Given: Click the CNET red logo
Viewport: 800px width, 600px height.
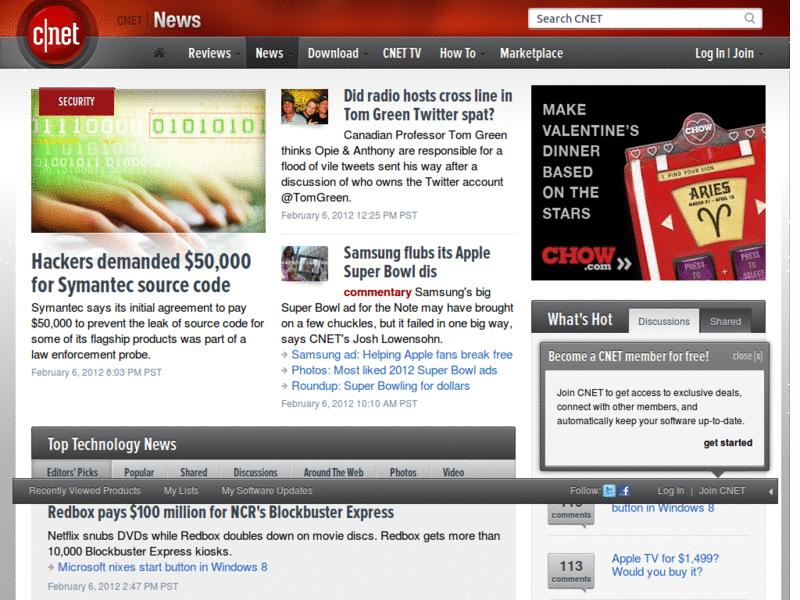Looking at the screenshot, I should [56, 35].
